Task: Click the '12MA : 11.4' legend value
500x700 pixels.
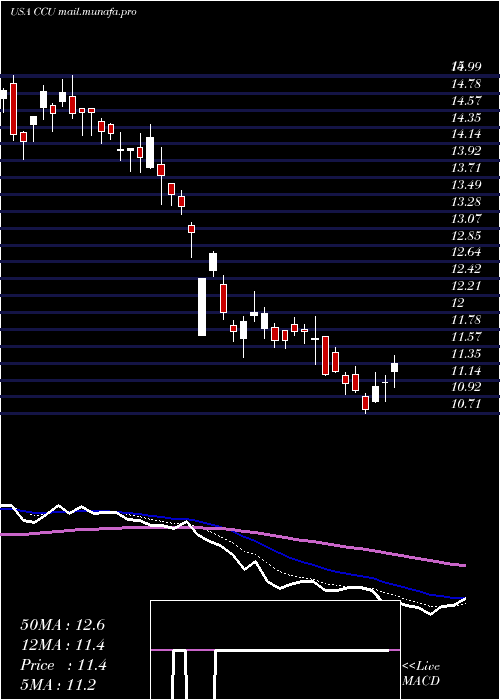Action: point(63,645)
